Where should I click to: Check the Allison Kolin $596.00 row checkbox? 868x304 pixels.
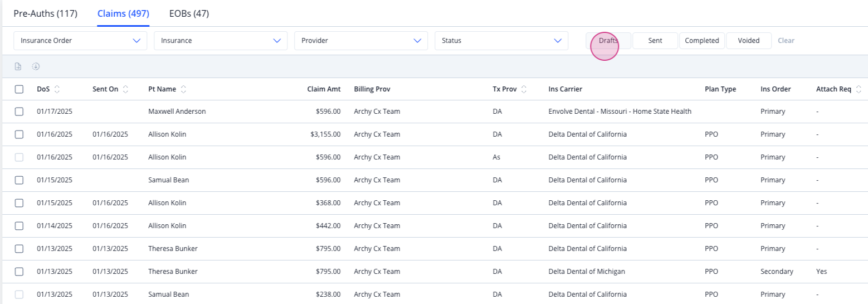click(x=19, y=157)
